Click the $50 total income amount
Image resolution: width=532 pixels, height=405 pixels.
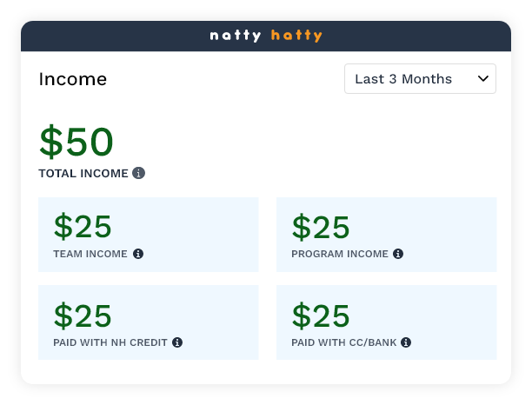click(x=76, y=142)
